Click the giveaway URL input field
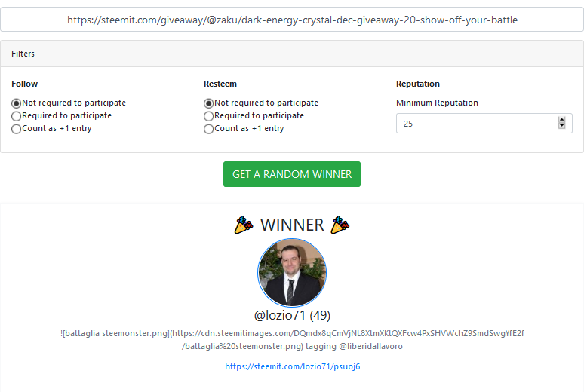The width and height of the screenshot is (584, 392). (x=292, y=20)
